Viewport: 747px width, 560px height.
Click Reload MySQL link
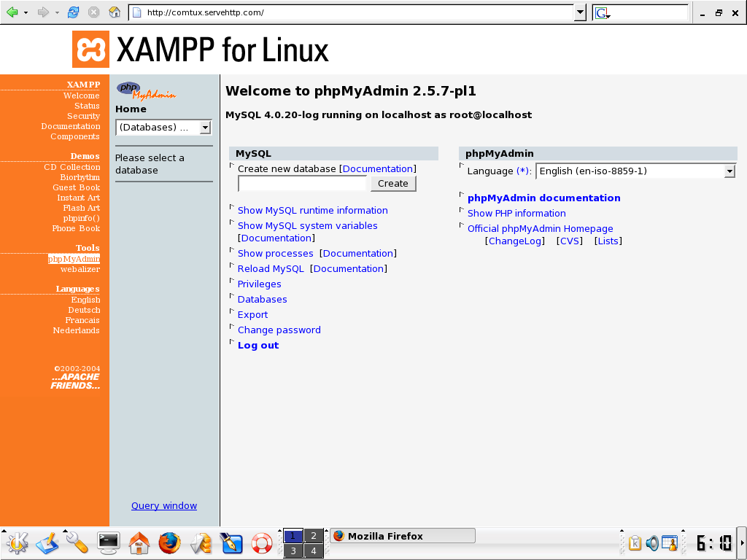click(x=271, y=268)
